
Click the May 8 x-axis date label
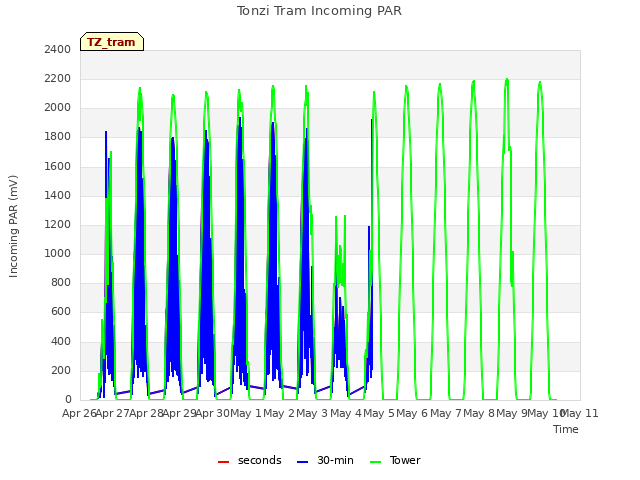tap(479, 413)
